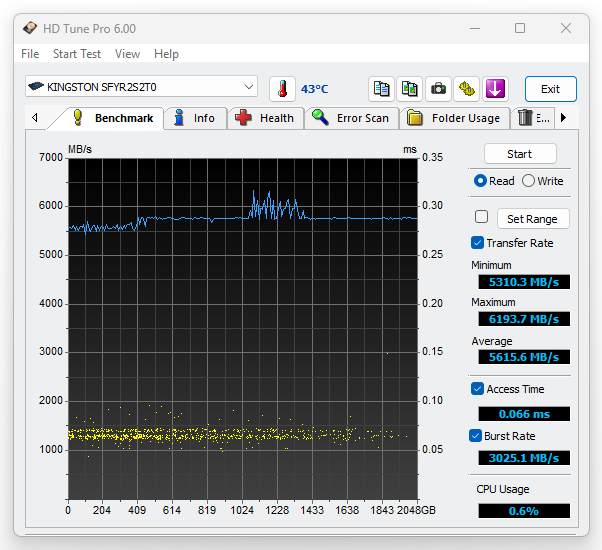Click the temperature thermometer icon
The width and height of the screenshot is (602, 550).
click(x=282, y=89)
